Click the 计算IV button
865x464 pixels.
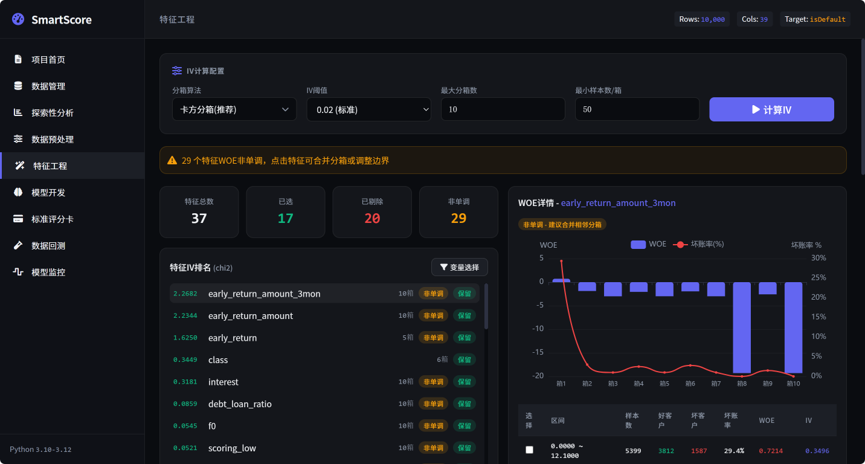[x=771, y=109]
